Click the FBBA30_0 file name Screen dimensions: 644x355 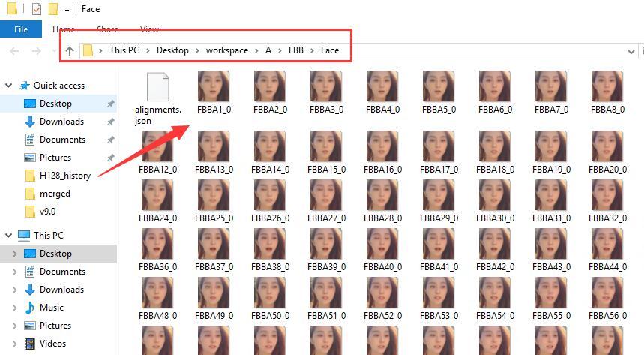(495, 218)
